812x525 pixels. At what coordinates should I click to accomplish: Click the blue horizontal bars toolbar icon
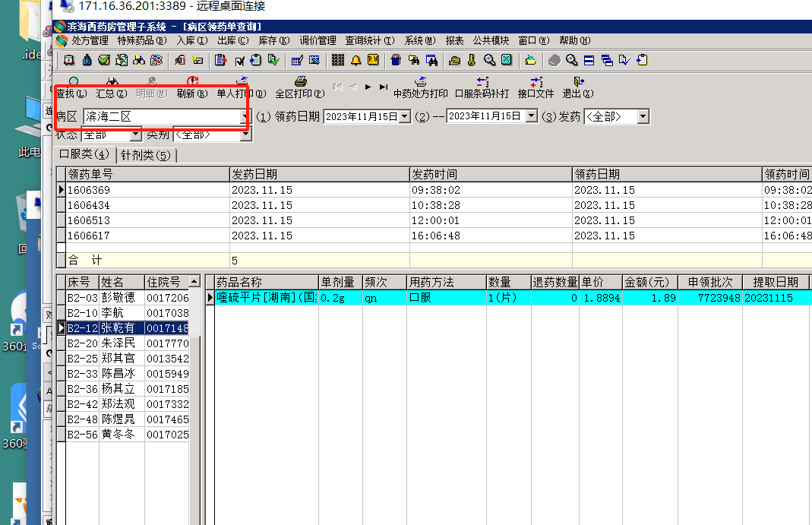tap(589, 61)
